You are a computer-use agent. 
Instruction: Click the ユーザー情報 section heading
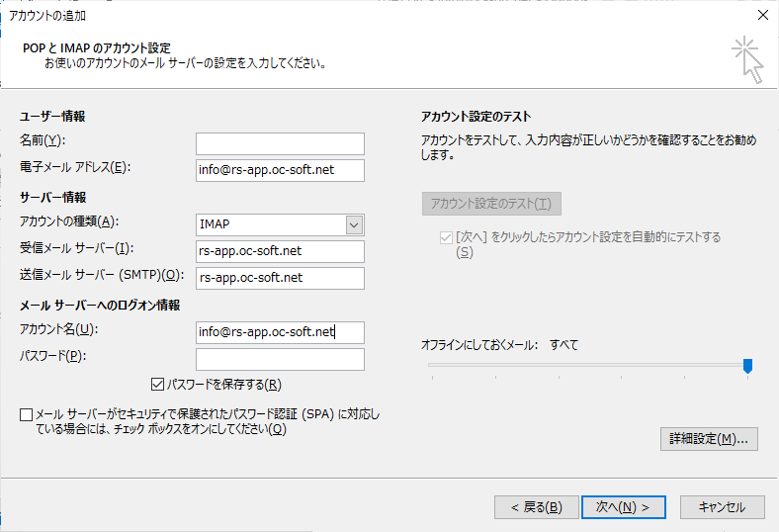tap(52, 117)
